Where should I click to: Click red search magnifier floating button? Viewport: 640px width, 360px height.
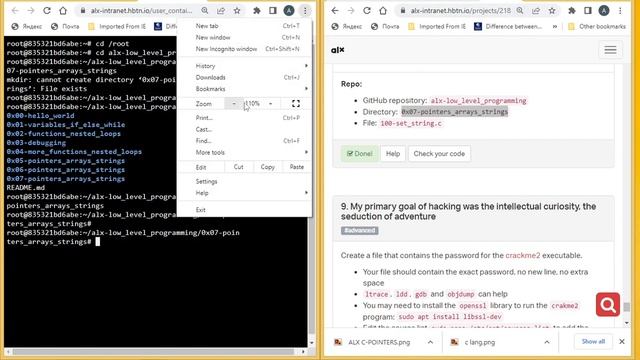(x=608, y=304)
